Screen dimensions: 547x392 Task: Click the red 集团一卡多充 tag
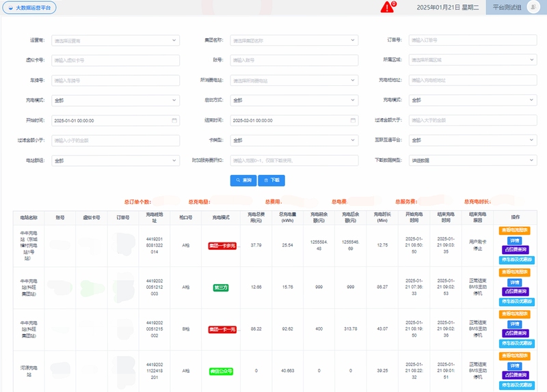(222, 246)
